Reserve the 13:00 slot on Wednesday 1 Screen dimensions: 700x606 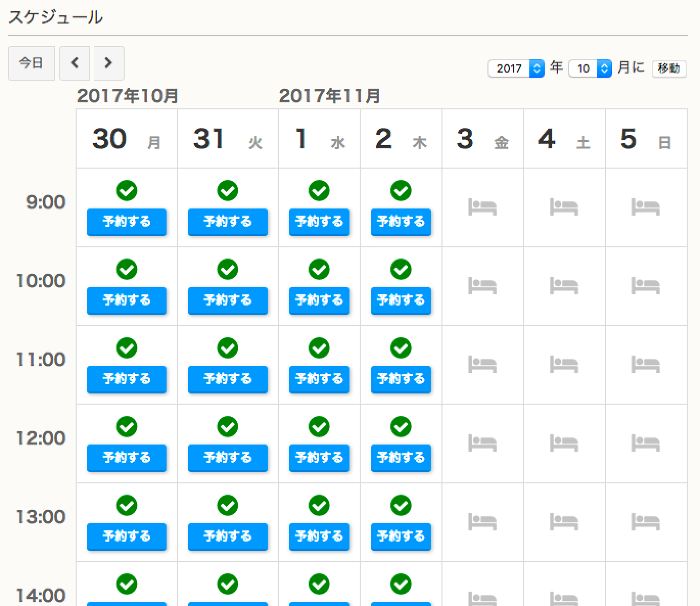click(319, 537)
